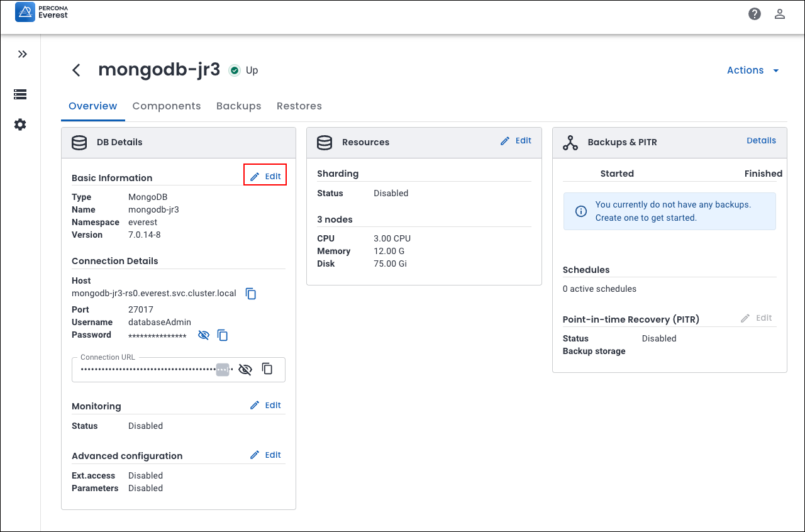Edit the Resources settings
Screen dimensions: 805x532
(516, 141)
